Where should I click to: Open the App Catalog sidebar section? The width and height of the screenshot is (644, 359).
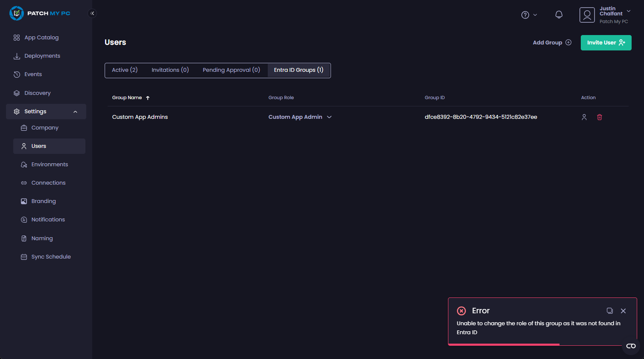pyautogui.click(x=41, y=37)
